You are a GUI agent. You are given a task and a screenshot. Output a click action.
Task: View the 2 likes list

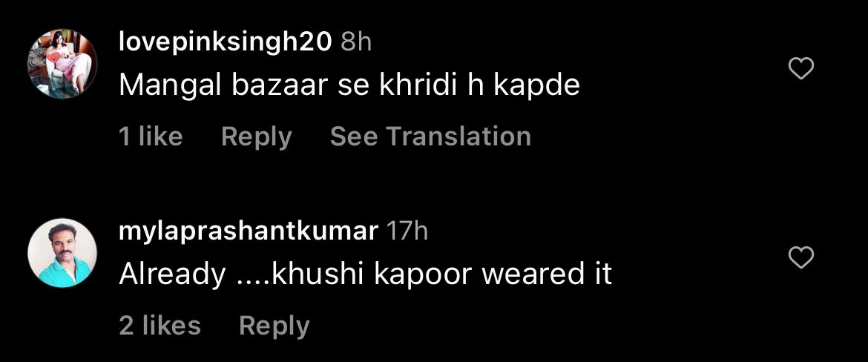coord(160,326)
